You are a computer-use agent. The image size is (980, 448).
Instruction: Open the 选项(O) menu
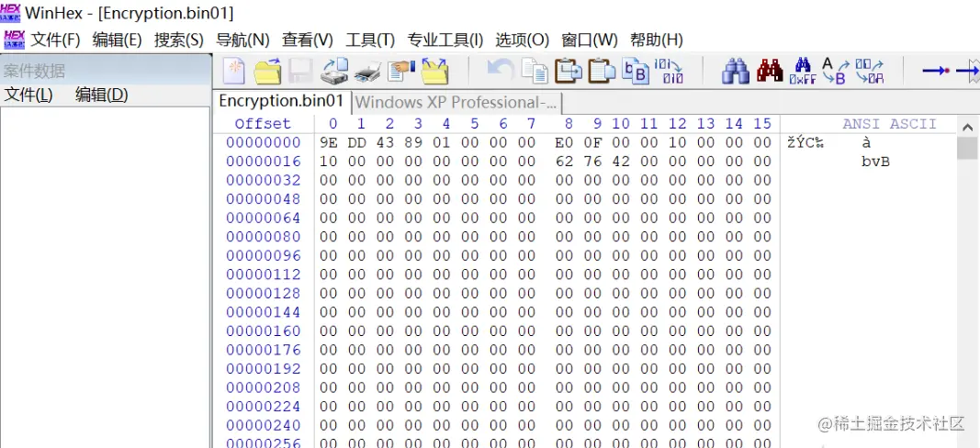[522, 40]
